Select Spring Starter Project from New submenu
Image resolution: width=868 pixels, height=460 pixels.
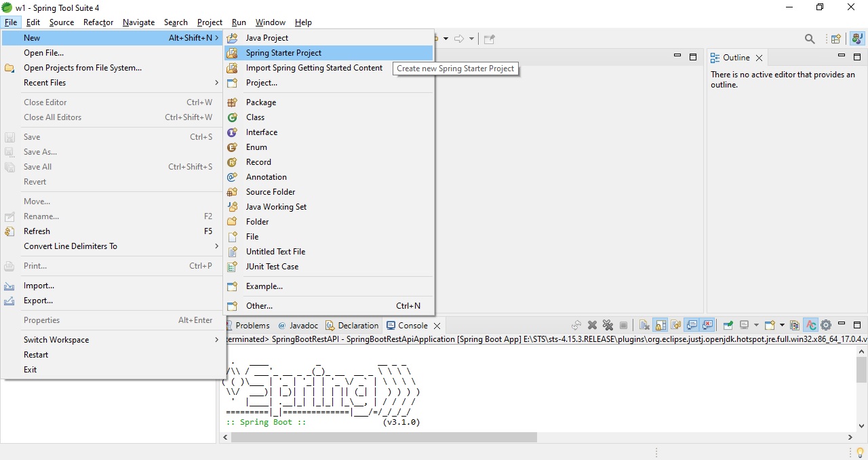tap(283, 53)
